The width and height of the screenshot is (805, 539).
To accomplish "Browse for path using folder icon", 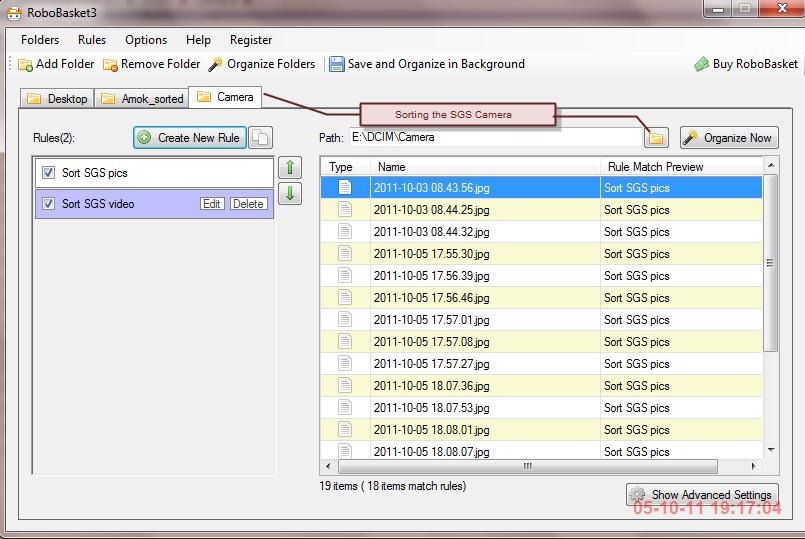I will pos(656,138).
